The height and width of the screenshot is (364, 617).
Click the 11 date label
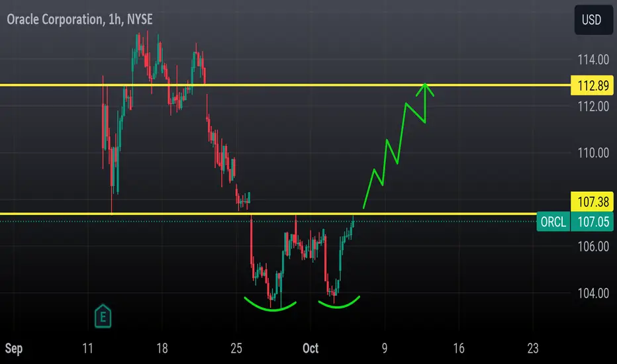coord(88,348)
